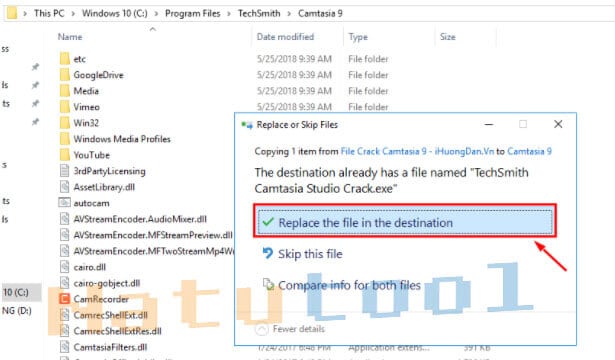615x360 pixels.
Task: Navigate to Windows 10 (C:) breadcrumb
Action: pos(115,13)
